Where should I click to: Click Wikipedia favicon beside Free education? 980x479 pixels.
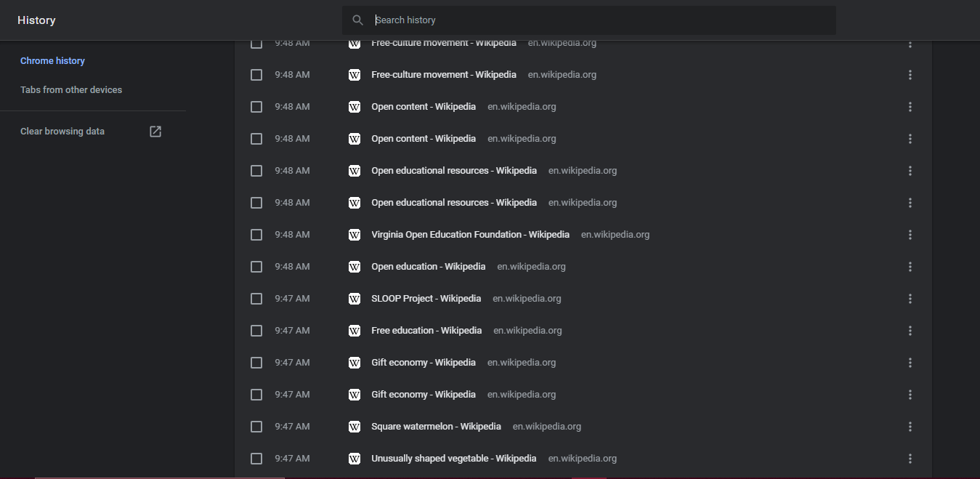point(355,331)
